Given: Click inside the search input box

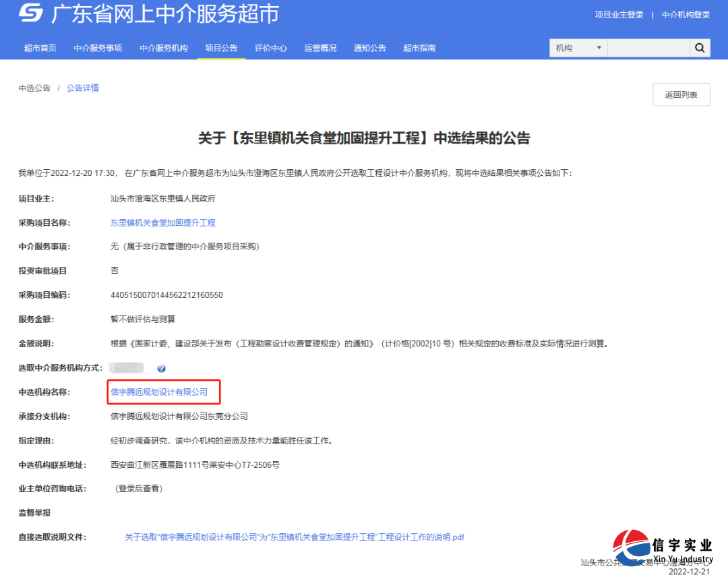Looking at the screenshot, I should tap(647, 48).
